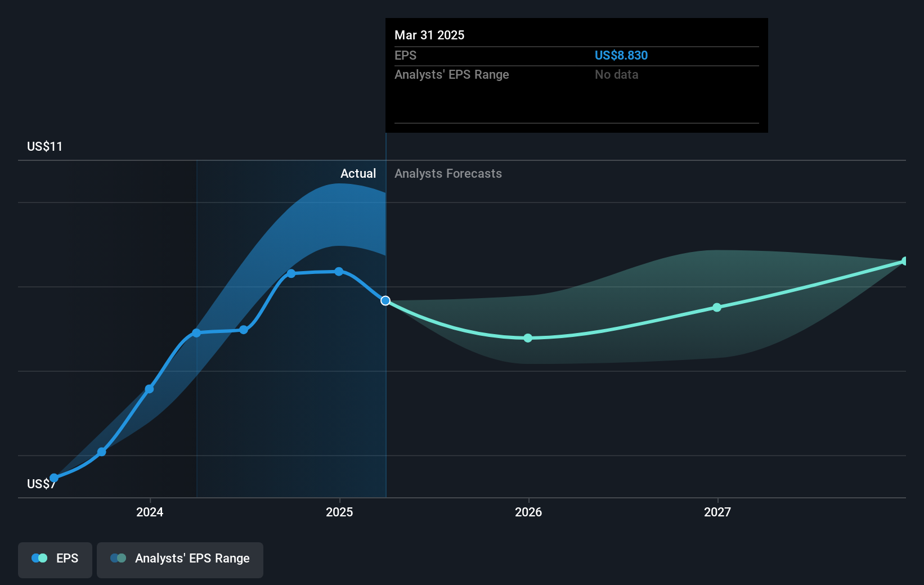
Task: Click the 2027 x-axis label
Action: click(x=717, y=512)
